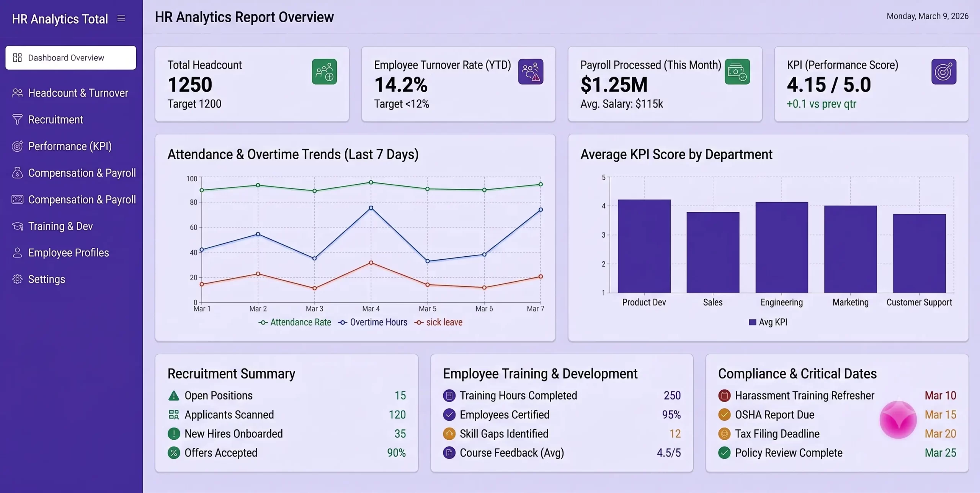Click the Course Feedback value 4.5/5
980x493 pixels.
point(669,453)
